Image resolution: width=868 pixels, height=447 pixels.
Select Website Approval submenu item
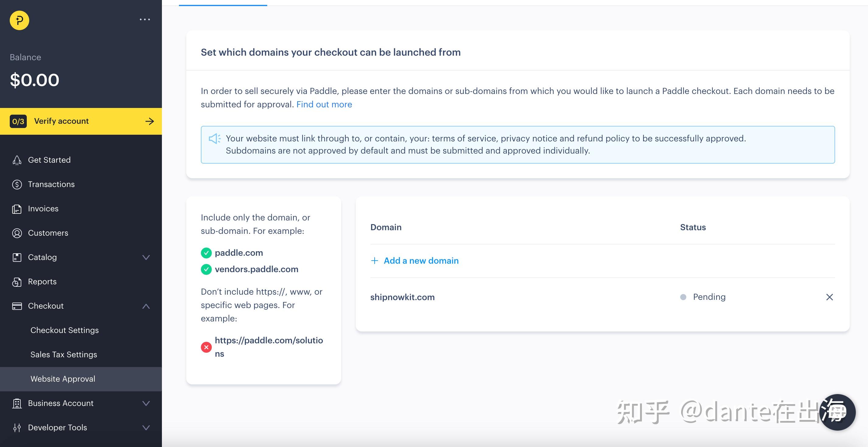(63, 379)
